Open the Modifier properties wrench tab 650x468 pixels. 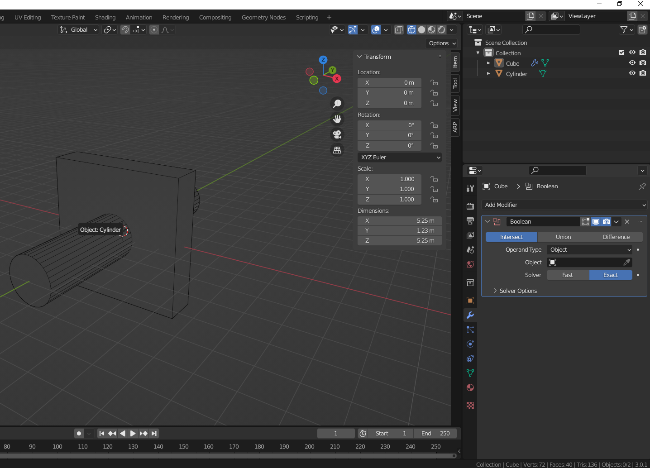click(x=470, y=315)
